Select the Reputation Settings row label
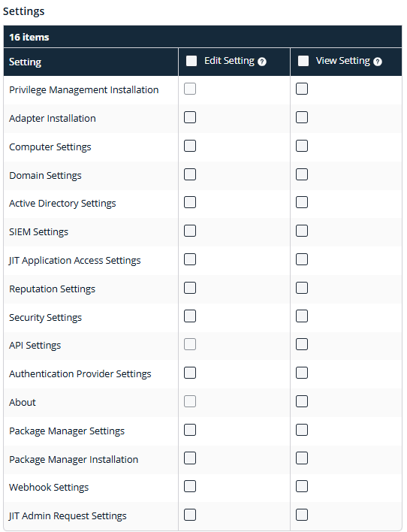The height and width of the screenshot is (532, 407). tap(53, 289)
